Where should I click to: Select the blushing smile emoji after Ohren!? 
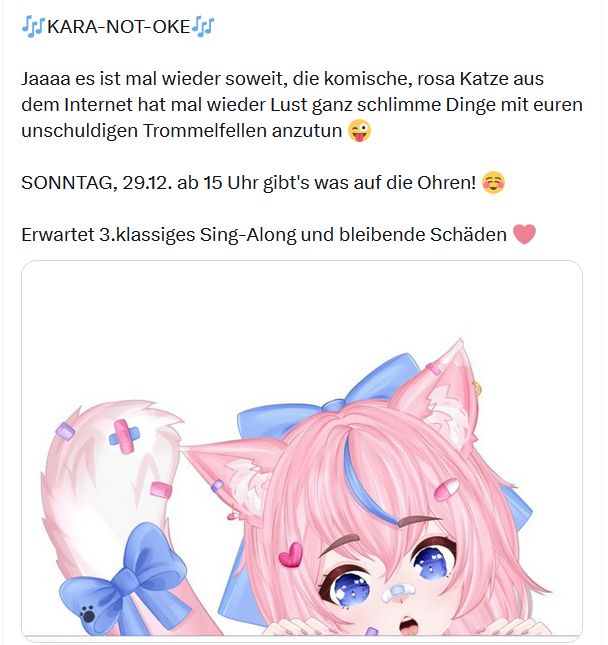point(493,183)
